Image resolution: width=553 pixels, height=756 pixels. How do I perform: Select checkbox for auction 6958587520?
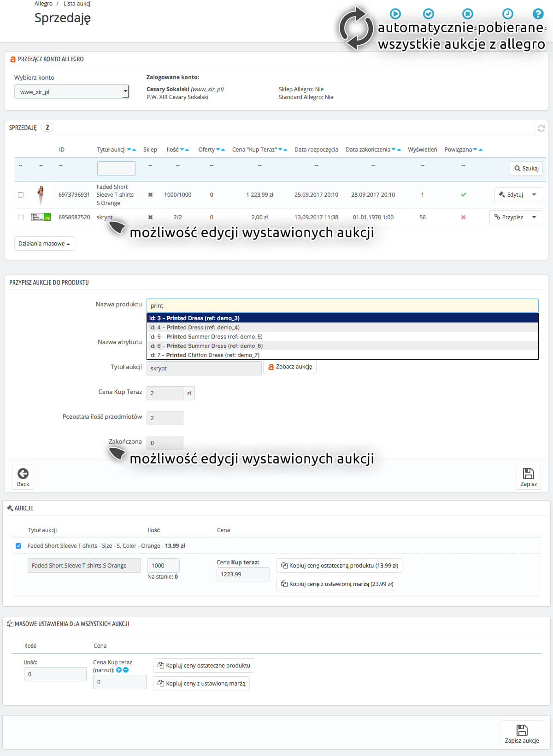pyautogui.click(x=21, y=217)
